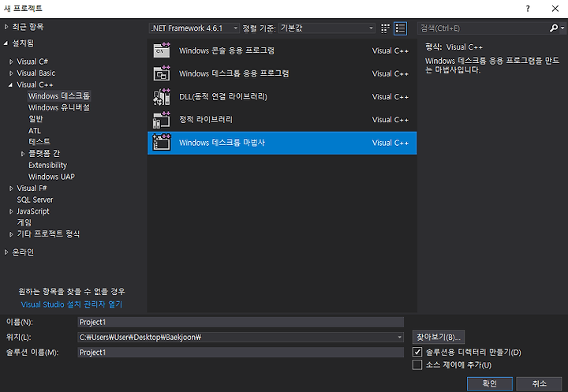Click the Windows console application template icon
The height and width of the screenshot is (392, 568).
pyautogui.click(x=162, y=50)
